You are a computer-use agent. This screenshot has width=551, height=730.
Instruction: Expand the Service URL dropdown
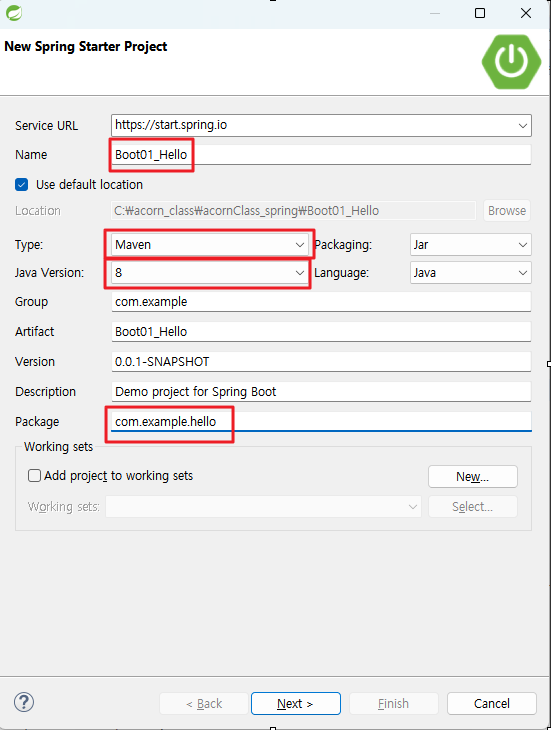pos(523,126)
